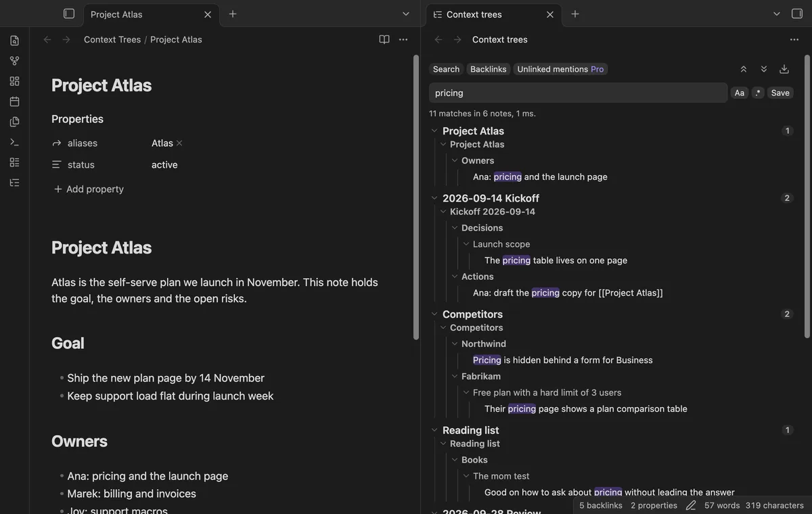Click Add property button
This screenshot has height=514, width=812.
point(89,189)
